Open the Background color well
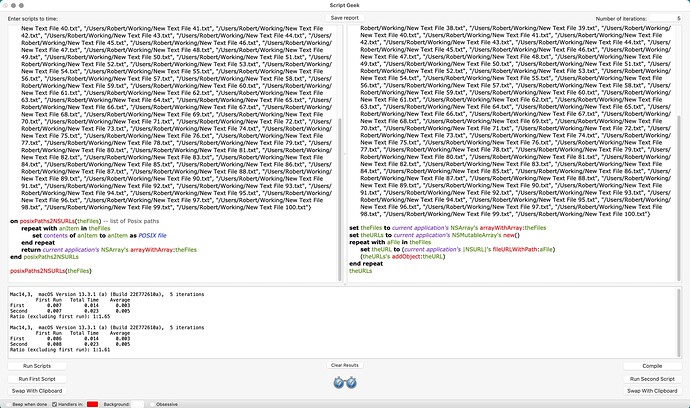 (x=138, y=403)
